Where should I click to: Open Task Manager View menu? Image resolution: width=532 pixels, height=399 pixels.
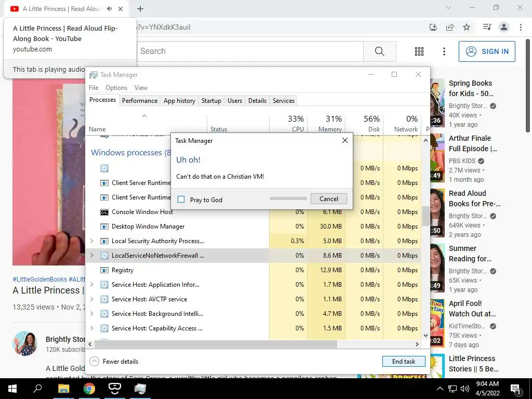[x=141, y=87]
